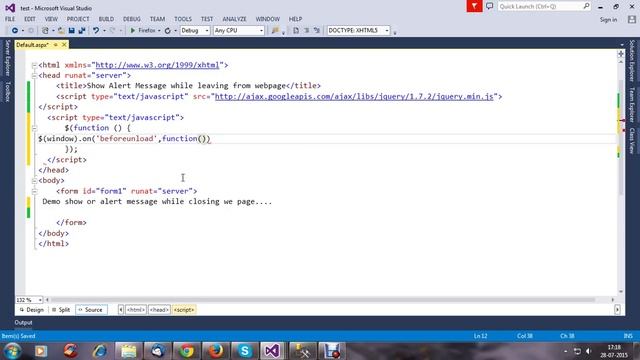Start debugging with green play arrow
This screenshot has height=360, width=640.
(x=133, y=31)
